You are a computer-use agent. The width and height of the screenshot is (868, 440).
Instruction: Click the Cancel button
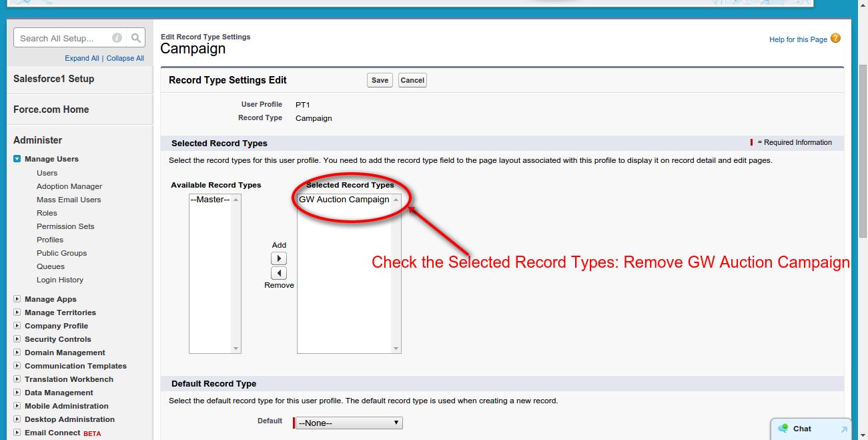[x=412, y=80]
